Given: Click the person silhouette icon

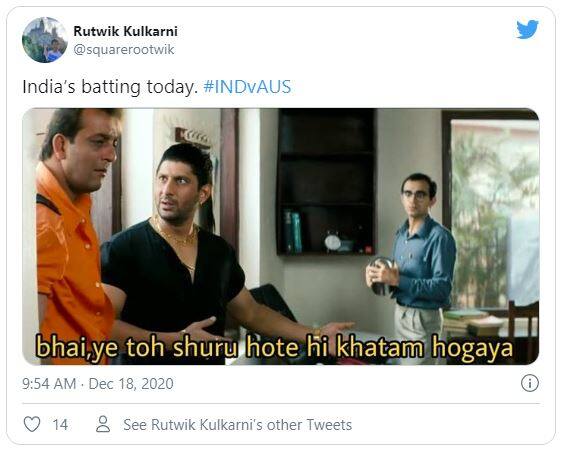Looking at the screenshot, I should coord(103,424).
